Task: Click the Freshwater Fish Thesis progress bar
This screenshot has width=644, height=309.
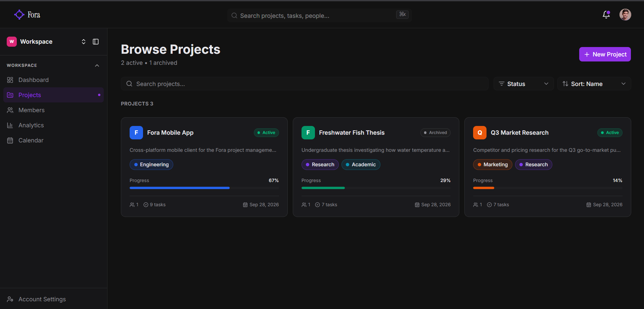Action: [376, 188]
